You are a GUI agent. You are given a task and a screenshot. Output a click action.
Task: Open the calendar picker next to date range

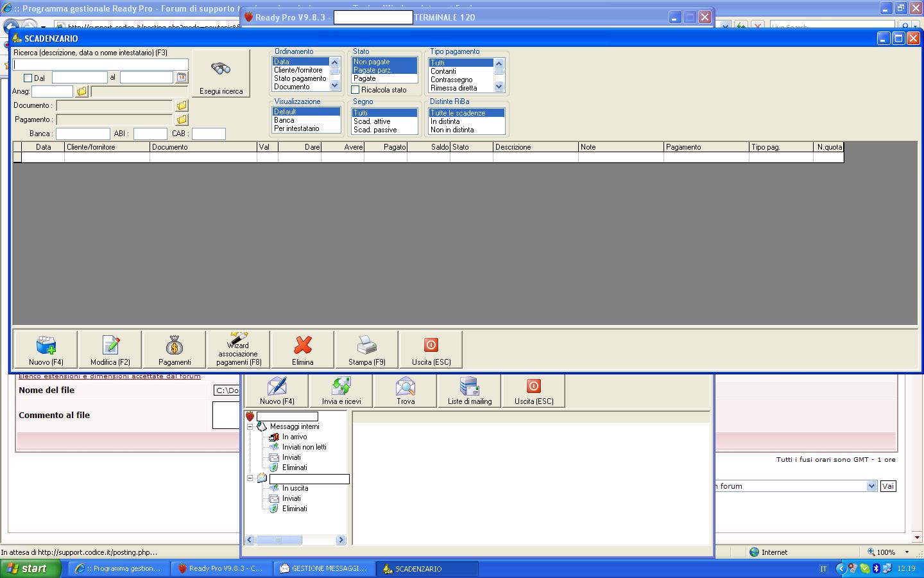(x=182, y=77)
